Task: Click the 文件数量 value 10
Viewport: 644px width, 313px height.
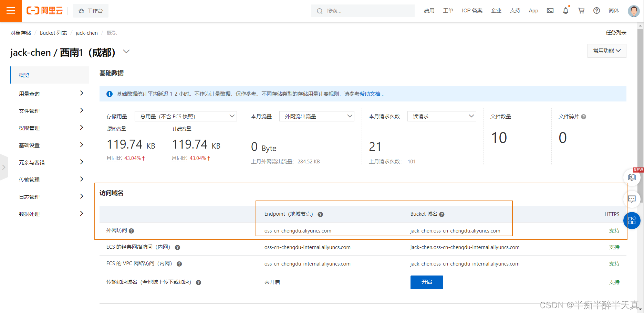Action: [x=499, y=138]
